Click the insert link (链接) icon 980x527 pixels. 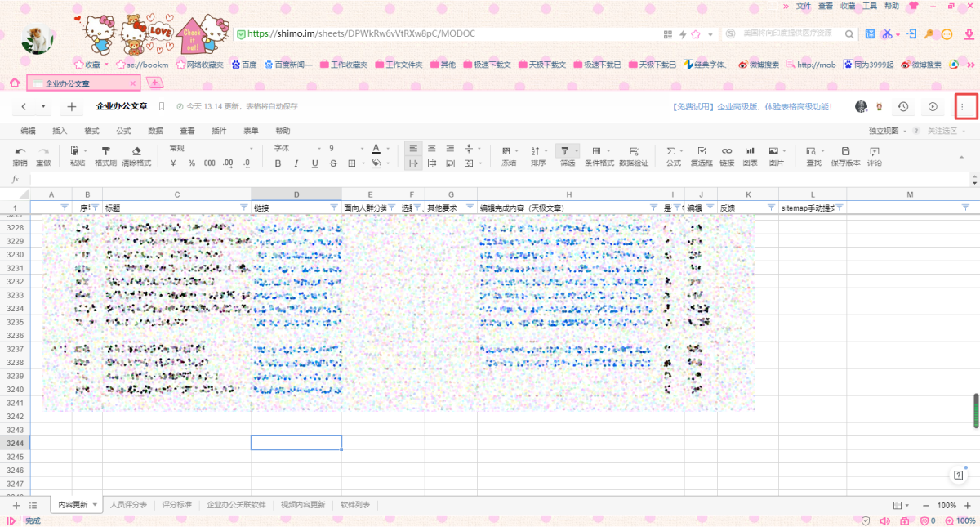[726, 151]
